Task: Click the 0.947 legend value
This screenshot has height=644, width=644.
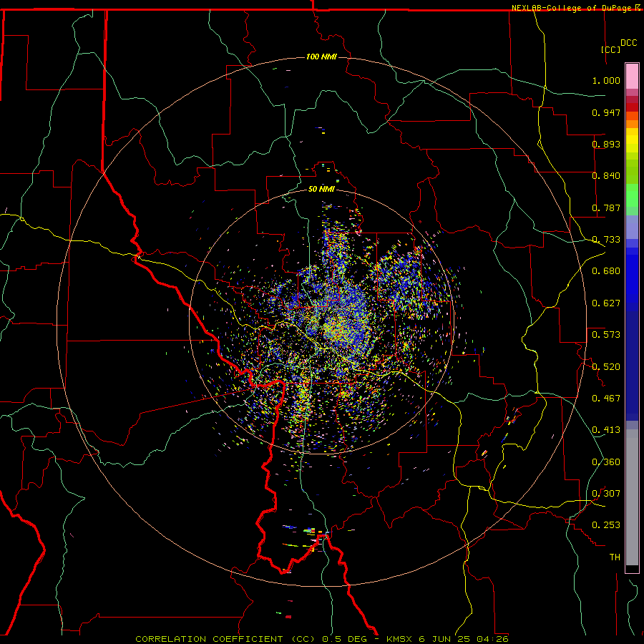Action: pyautogui.click(x=606, y=112)
